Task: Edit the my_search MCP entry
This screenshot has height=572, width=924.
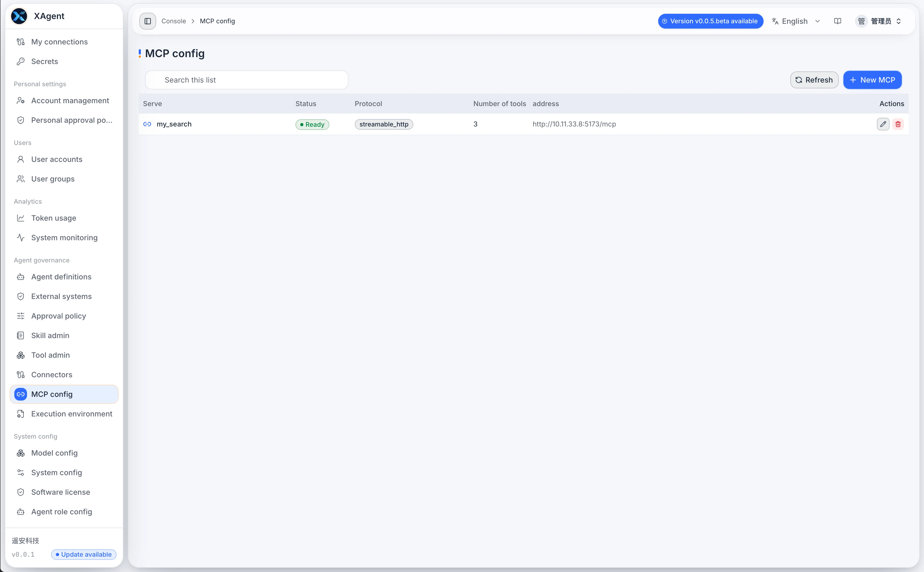Action: 883,124
